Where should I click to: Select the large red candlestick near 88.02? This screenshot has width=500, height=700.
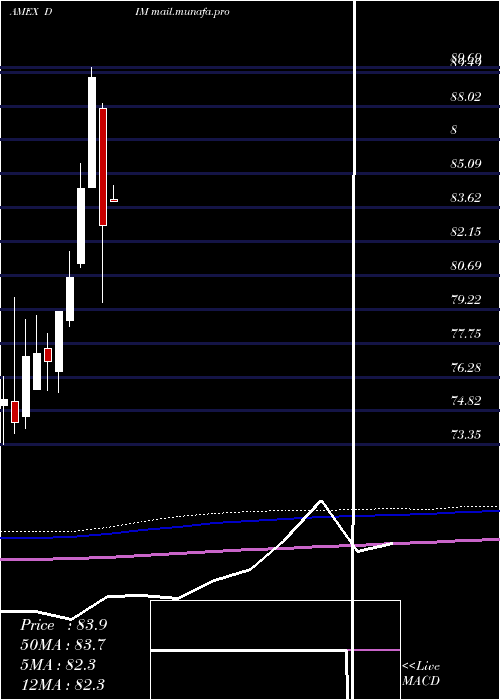tap(103, 167)
